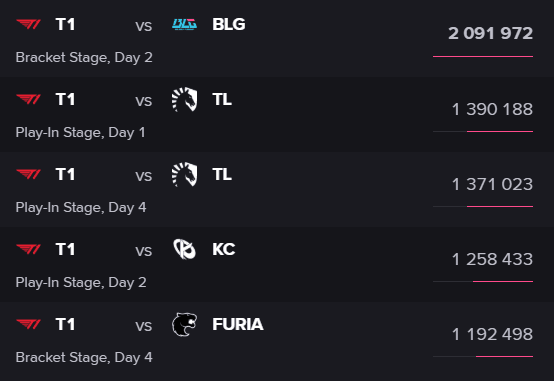The image size is (554, 381).
Task: Click the T1 logo in the KC match row
Action: [x=29, y=249]
